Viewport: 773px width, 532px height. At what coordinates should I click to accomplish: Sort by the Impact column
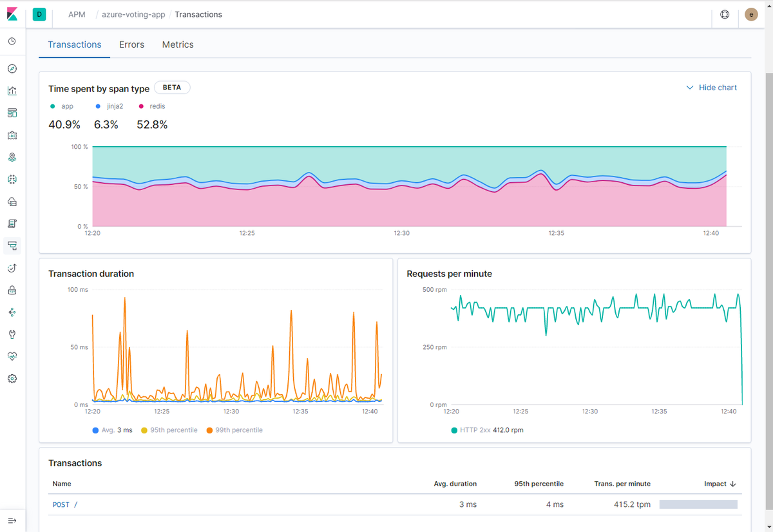click(x=720, y=484)
